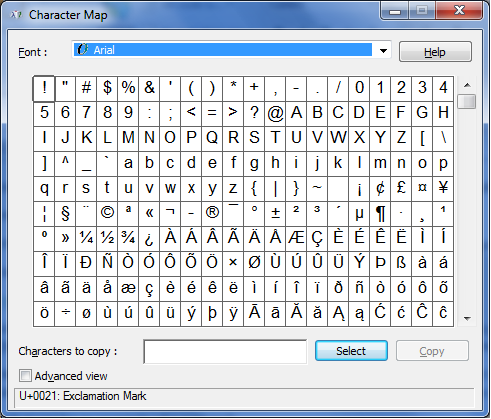Select the hash # character
The image size is (491, 419).
pyautogui.click(x=86, y=88)
